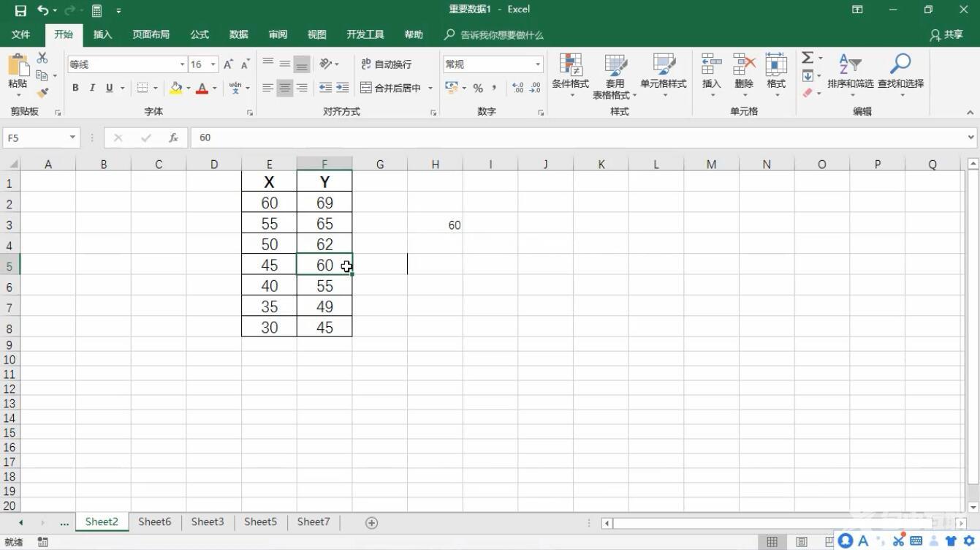This screenshot has height=550, width=980.
Task: Open 查找和选择 find and select
Action: click(x=900, y=75)
